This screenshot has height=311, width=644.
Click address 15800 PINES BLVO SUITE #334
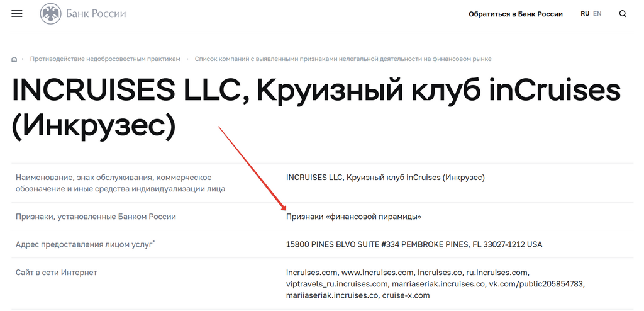pyautogui.click(x=414, y=244)
